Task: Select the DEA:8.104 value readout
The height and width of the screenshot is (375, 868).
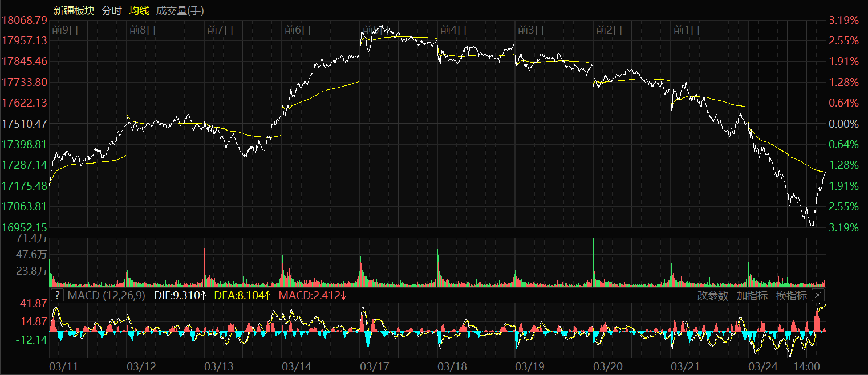Action: point(242,295)
